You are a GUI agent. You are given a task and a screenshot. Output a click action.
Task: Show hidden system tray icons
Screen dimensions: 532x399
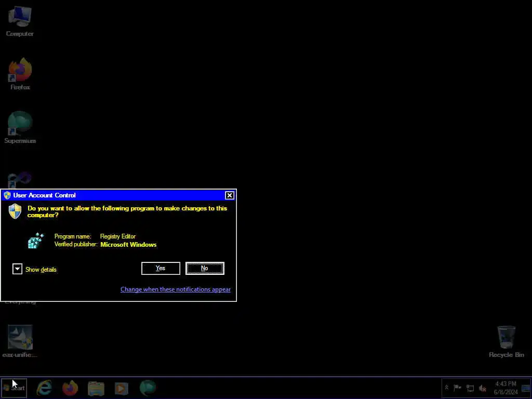446,388
